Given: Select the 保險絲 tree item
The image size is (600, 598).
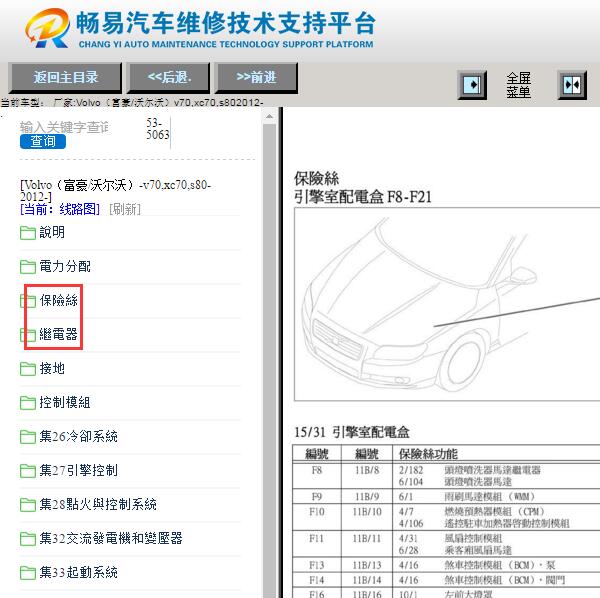Looking at the screenshot, I should (x=59, y=300).
